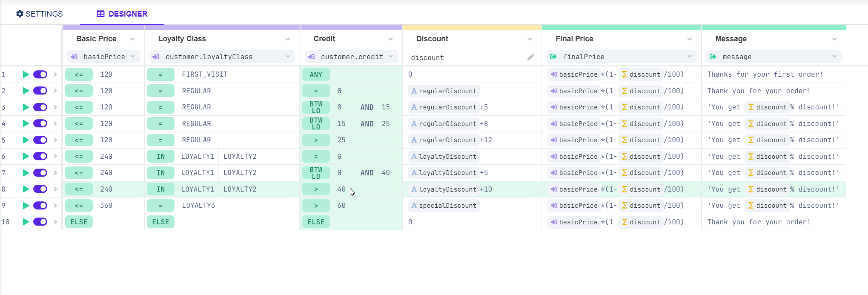Switch to the Settings tab
This screenshot has width=868, height=295.
tap(39, 14)
